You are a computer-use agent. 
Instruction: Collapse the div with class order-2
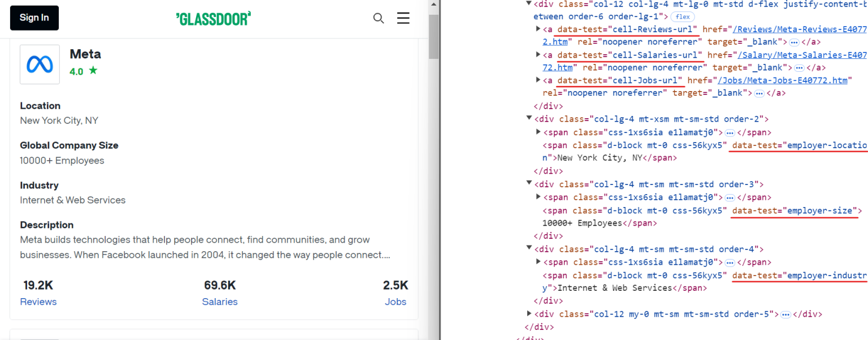coord(528,119)
